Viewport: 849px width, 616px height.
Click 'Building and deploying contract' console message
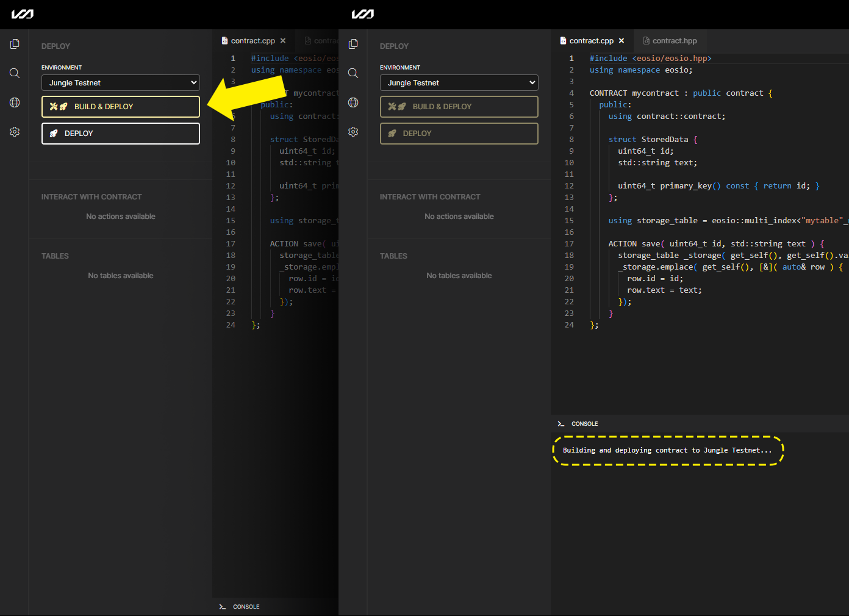[667, 450]
